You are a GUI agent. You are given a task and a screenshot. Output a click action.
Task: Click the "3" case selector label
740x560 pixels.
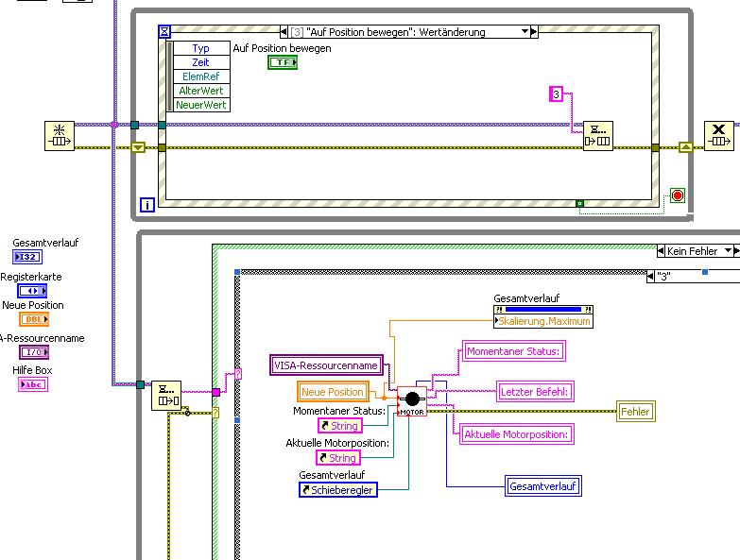[663, 277]
